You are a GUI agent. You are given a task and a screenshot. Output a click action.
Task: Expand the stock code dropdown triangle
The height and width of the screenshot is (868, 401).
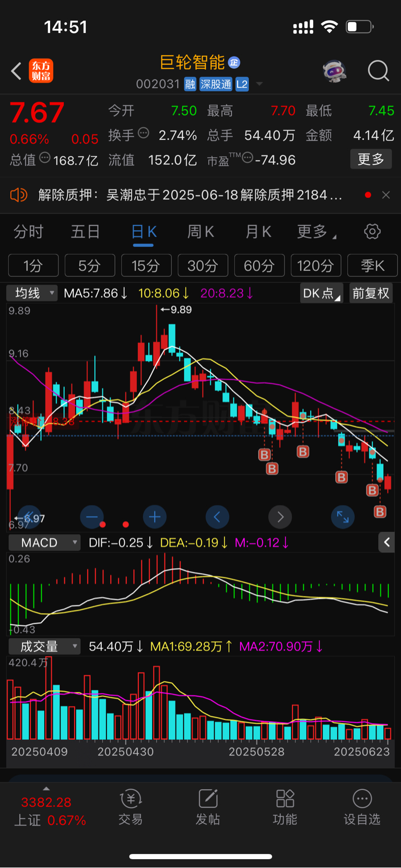259,84
